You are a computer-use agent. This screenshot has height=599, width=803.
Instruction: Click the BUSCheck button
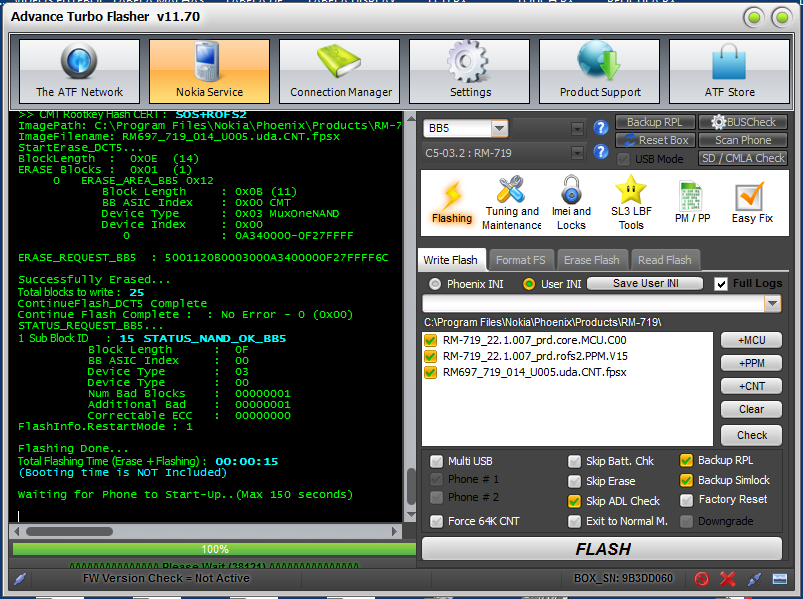(x=743, y=122)
